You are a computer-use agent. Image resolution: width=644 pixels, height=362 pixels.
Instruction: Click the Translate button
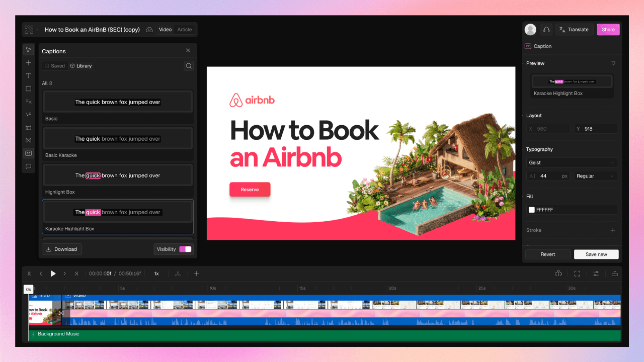tap(575, 30)
